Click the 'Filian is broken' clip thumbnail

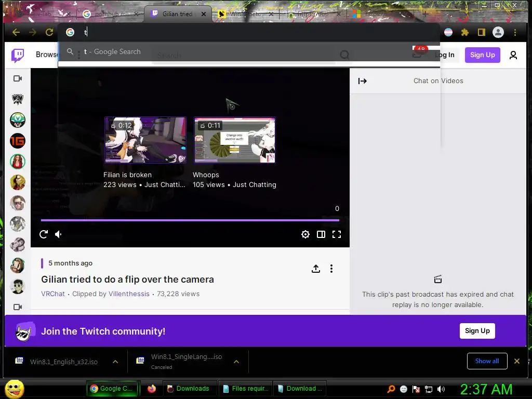pos(145,140)
